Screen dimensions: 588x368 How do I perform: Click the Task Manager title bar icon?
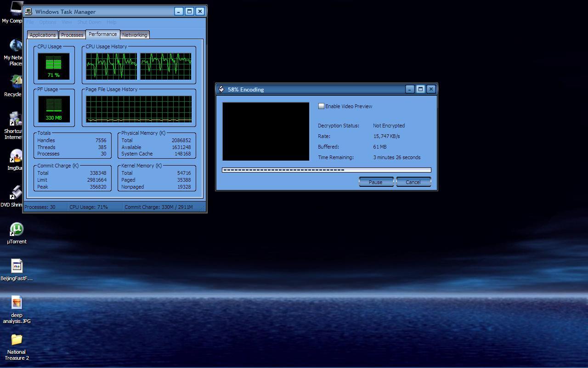click(x=29, y=11)
